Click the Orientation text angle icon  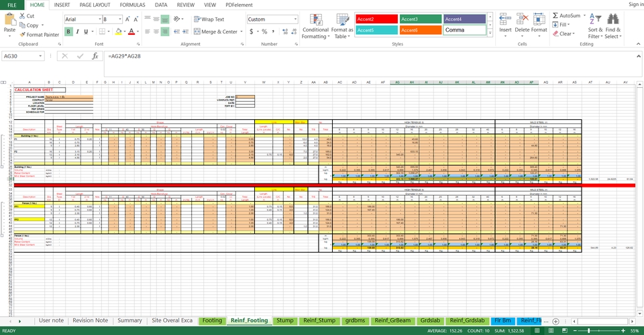click(176, 19)
